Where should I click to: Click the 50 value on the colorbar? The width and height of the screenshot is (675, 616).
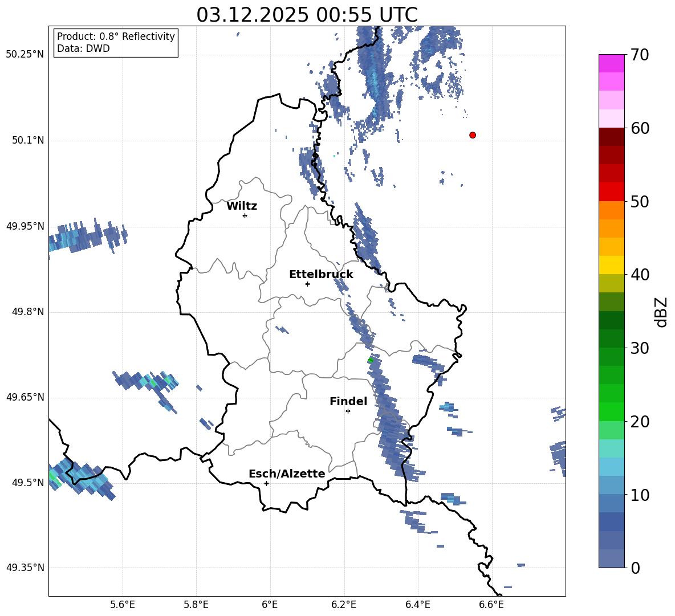pos(639,201)
